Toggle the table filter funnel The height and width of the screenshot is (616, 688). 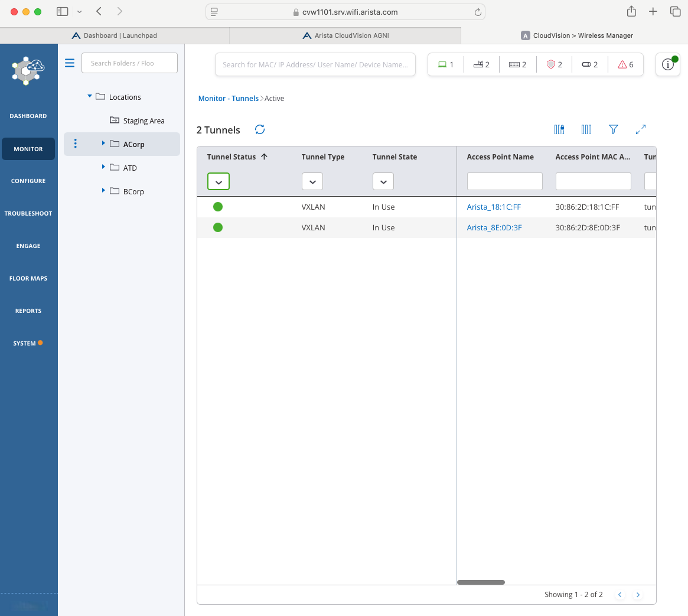click(x=614, y=129)
